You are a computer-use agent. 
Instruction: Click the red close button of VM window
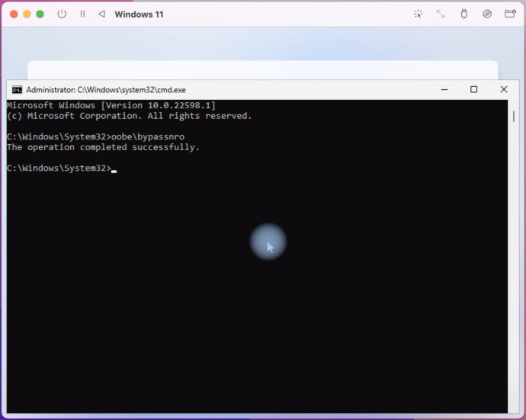coord(14,14)
